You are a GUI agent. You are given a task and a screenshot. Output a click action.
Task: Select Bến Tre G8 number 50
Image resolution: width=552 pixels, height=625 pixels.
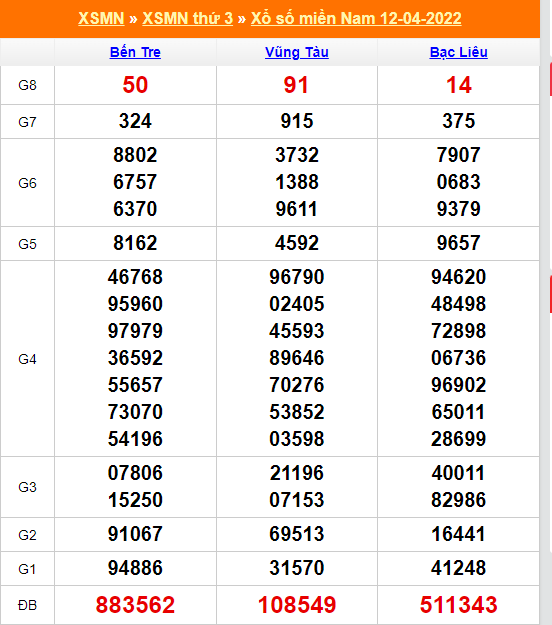[135, 85]
